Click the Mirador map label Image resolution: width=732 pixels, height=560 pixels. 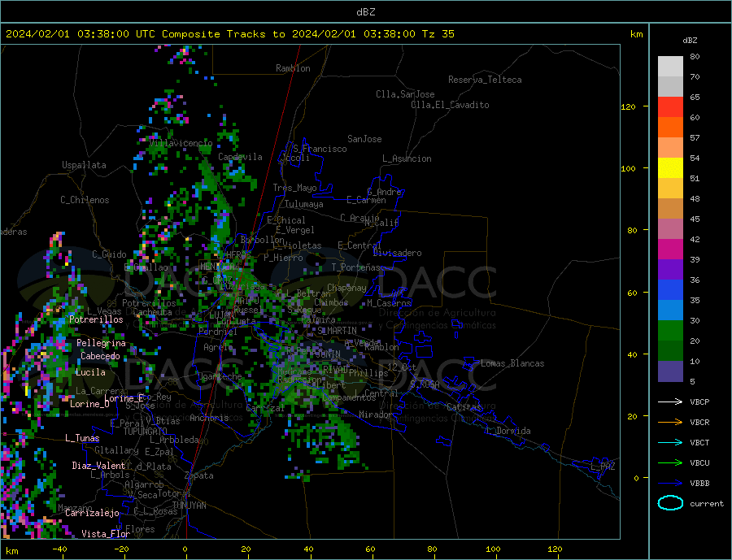(376, 415)
